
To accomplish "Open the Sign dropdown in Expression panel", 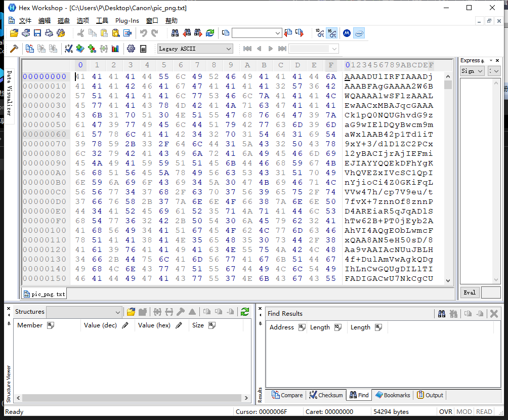I will pos(473,71).
